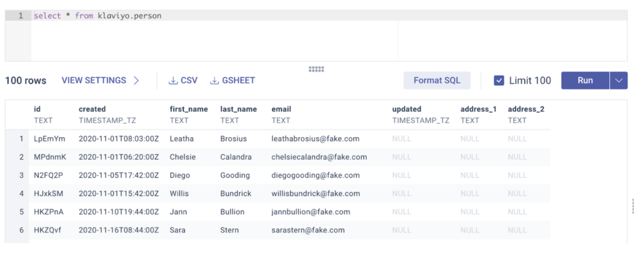Toggle the Limit 100 checkbox
Image resolution: width=644 pixels, height=264 pixels.
point(499,80)
